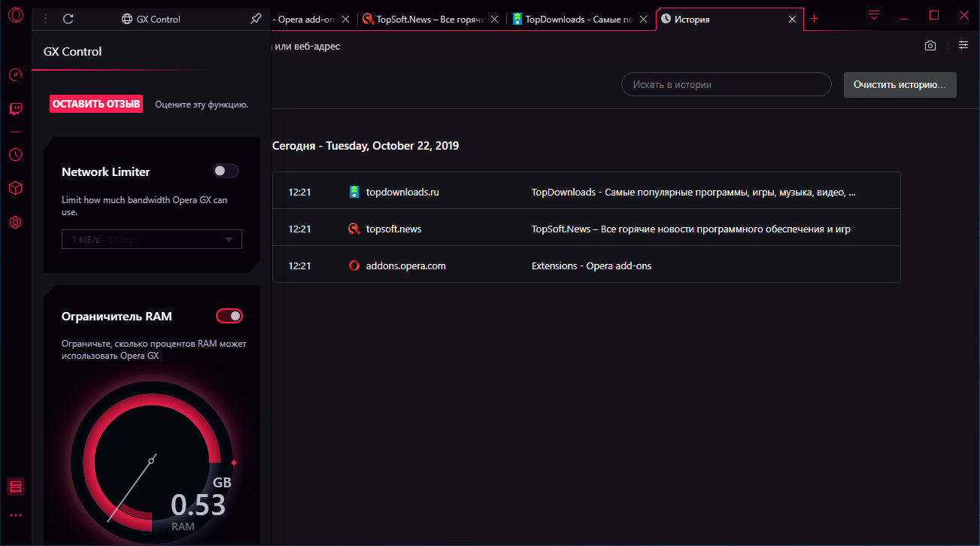The height and width of the screenshot is (546, 980).
Task: Click the 12:21 time of topdownloads.ru
Action: (x=299, y=192)
